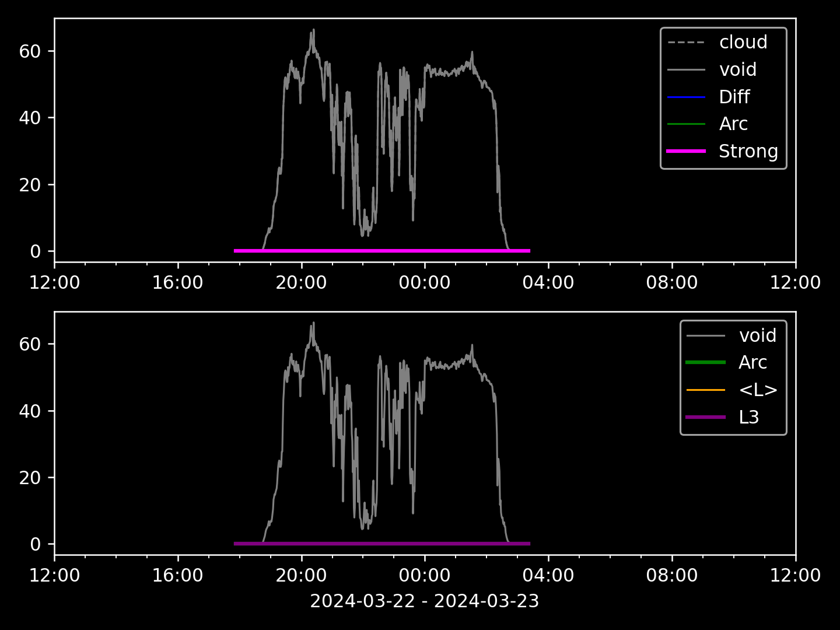Viewport: 840px width, 630px height.
Task: Click the 'Strong' legend label
Action: click(748, 151)
